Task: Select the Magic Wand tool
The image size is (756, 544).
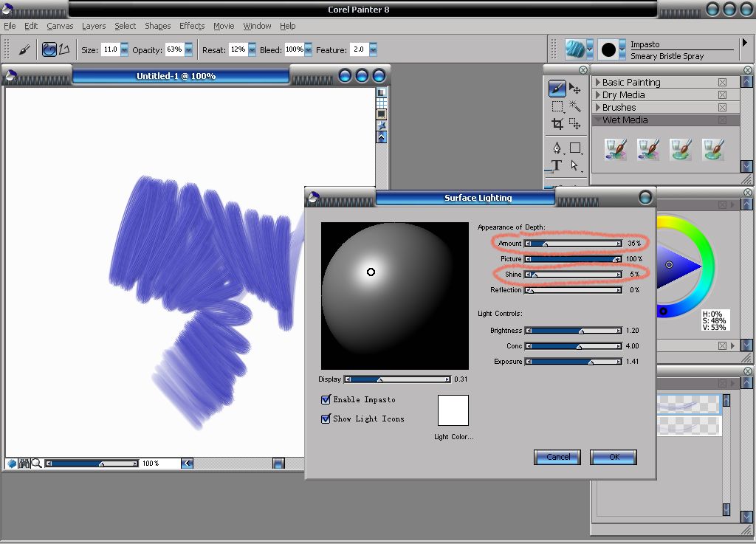Action: 574,106
